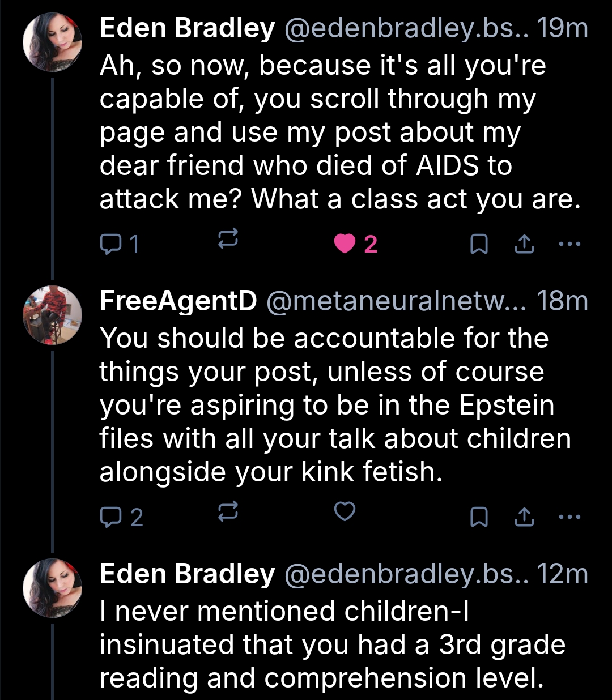Reply to Eden Bradley's AIDS friend post
Viewport: 612px width, 700px height.
pos(119,244)
